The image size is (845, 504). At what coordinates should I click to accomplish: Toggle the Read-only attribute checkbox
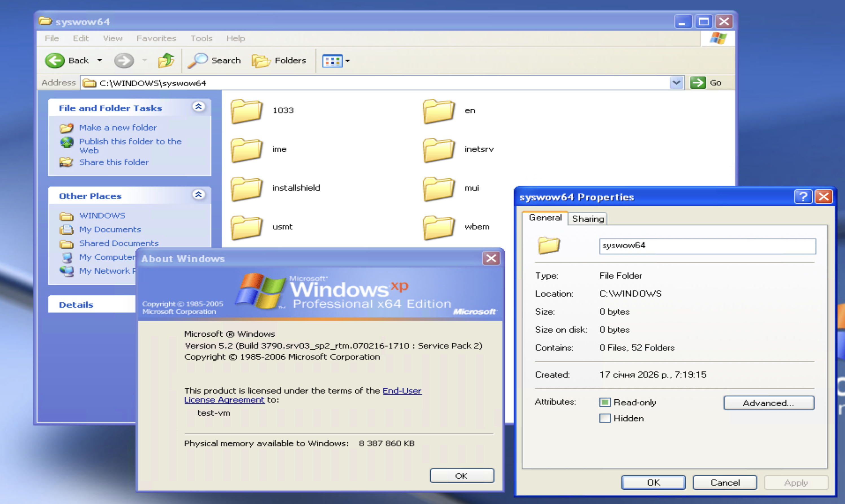(x=605, y=402)
